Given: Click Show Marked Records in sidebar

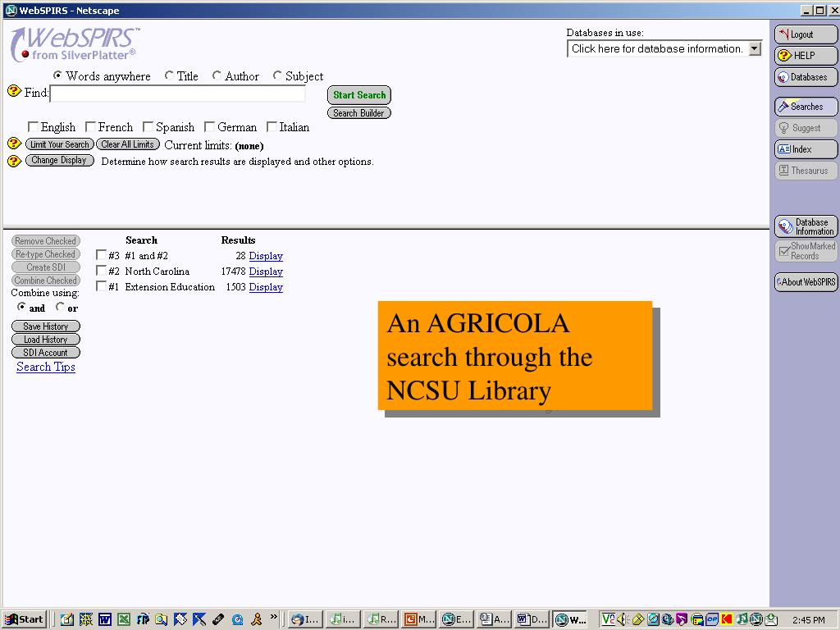Looking at the screenshot, I should point(806,251).
